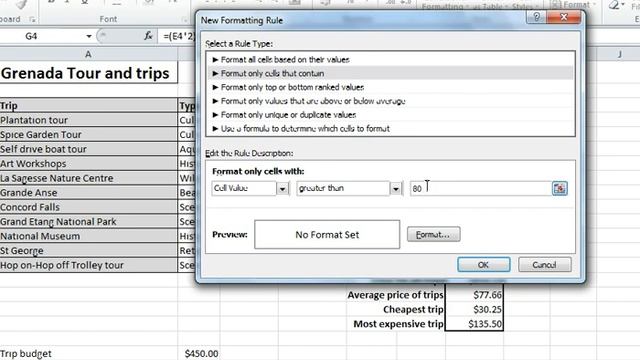Click the Format... button
Image resolution: width=640 pixels, height=360 pixels.
coord(433,234)
